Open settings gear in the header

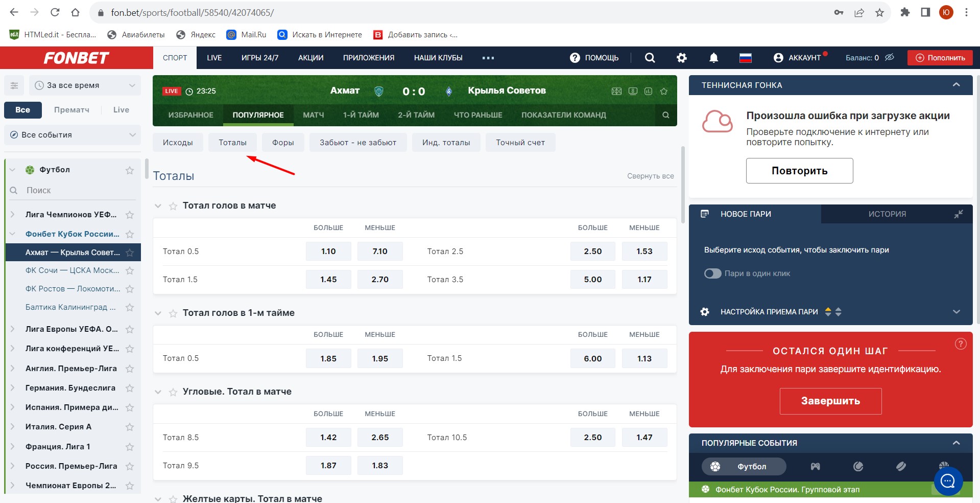click(x=682, y=58)
